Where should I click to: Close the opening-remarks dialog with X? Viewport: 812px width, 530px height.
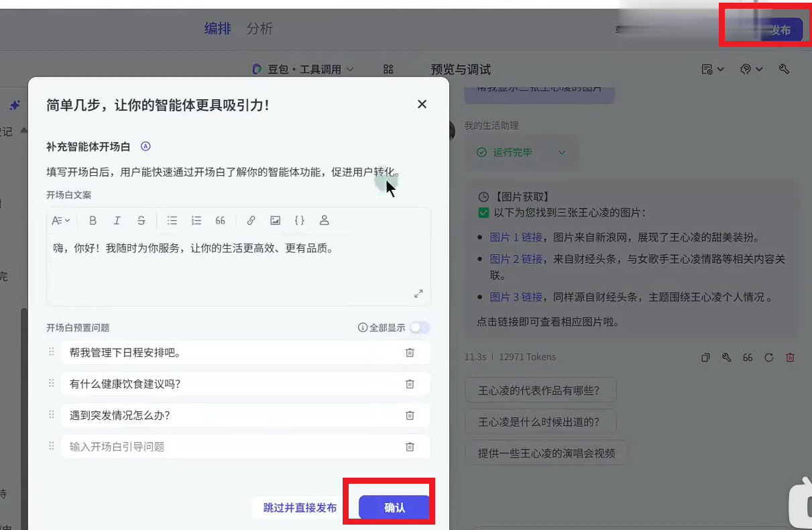pyautogui.click(x=422, y=104)
